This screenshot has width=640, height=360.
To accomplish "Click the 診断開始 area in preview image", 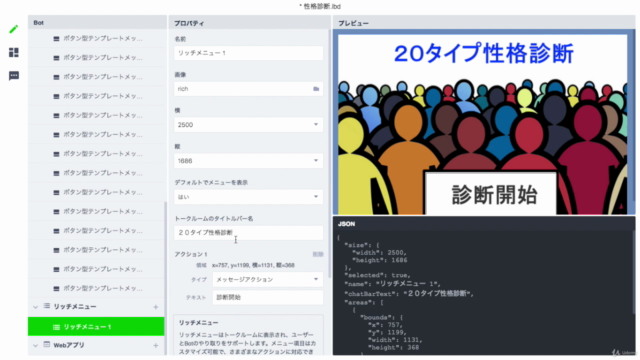I will point(491,193).
